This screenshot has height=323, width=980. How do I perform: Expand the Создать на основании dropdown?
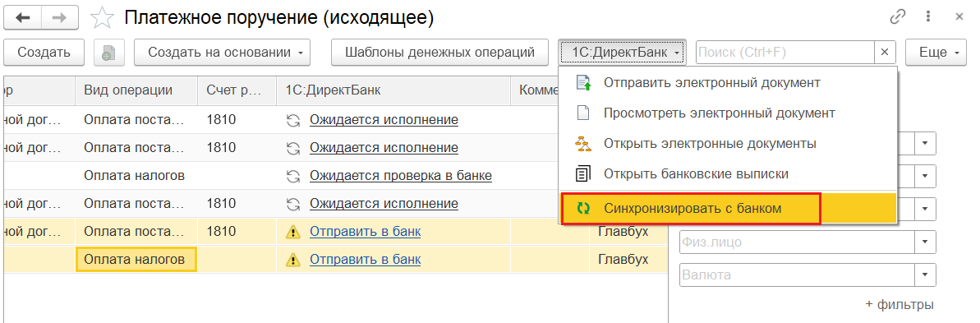pos(223,53)
